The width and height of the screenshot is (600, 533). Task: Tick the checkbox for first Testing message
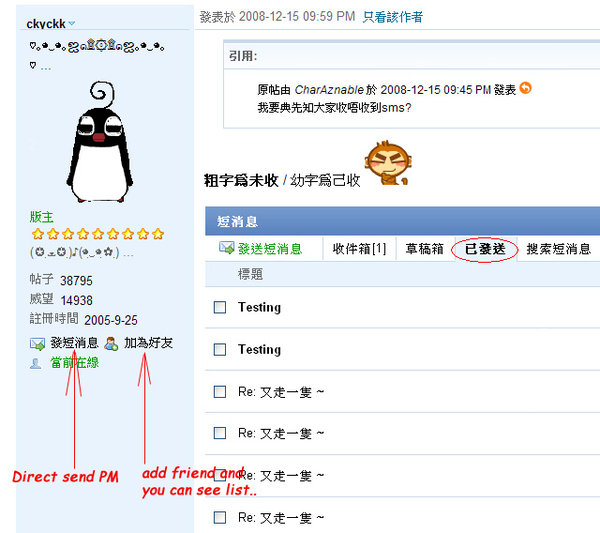[220, 307]
